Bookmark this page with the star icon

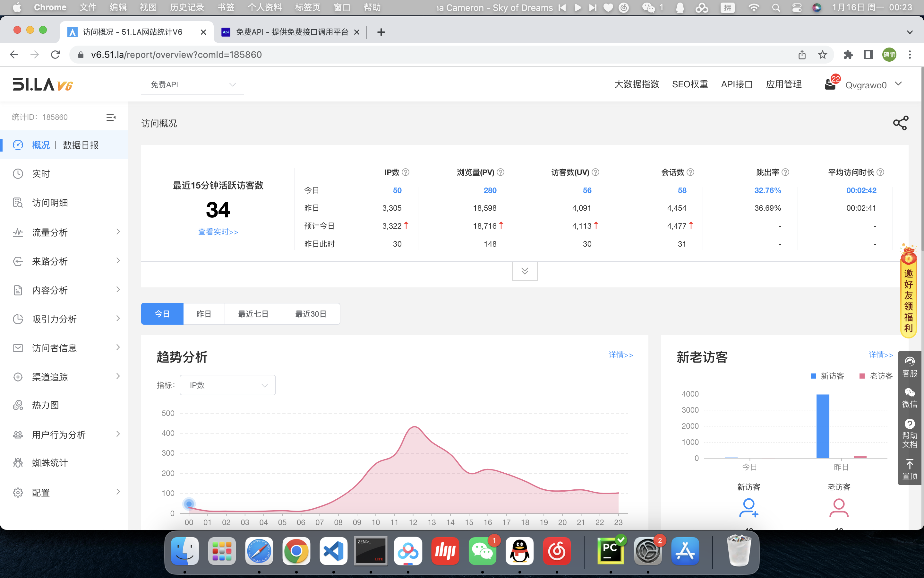tap(822, 55)
